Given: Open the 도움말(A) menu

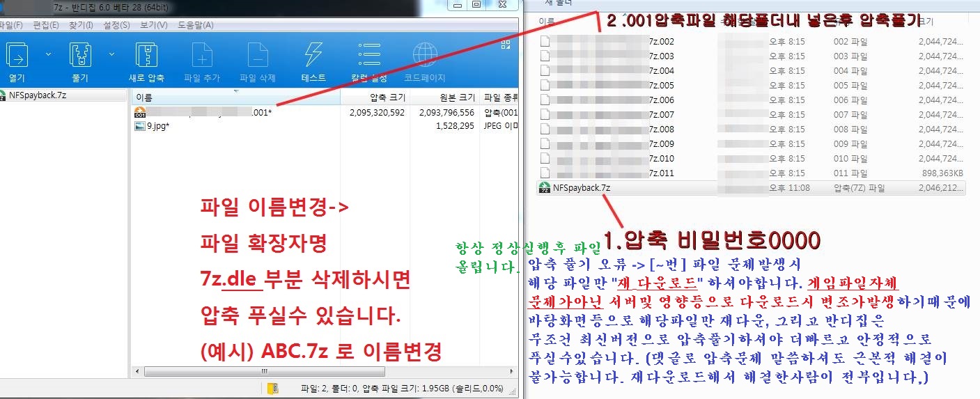Looking at the screenshot, I should click(x=196, y=25).
